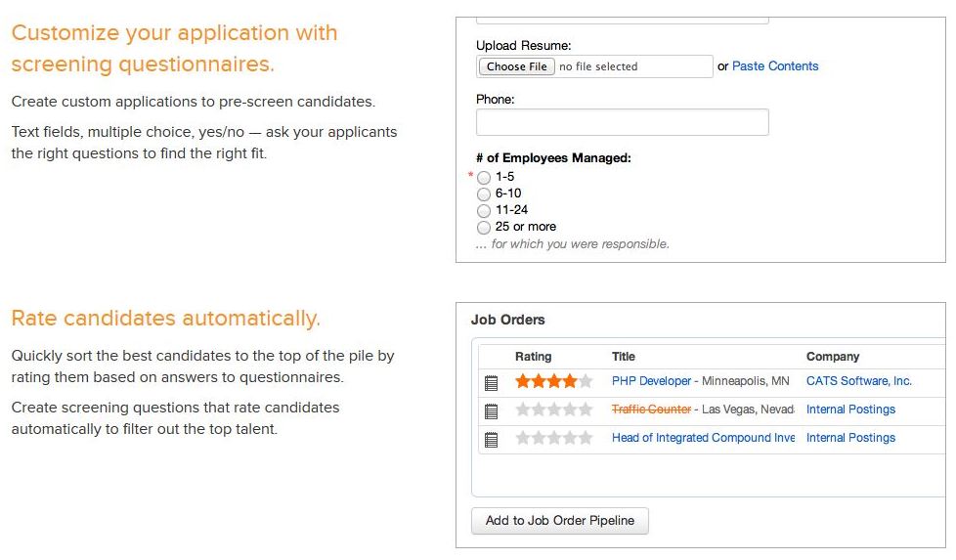Sort by the Rating column header

point(533,357)
